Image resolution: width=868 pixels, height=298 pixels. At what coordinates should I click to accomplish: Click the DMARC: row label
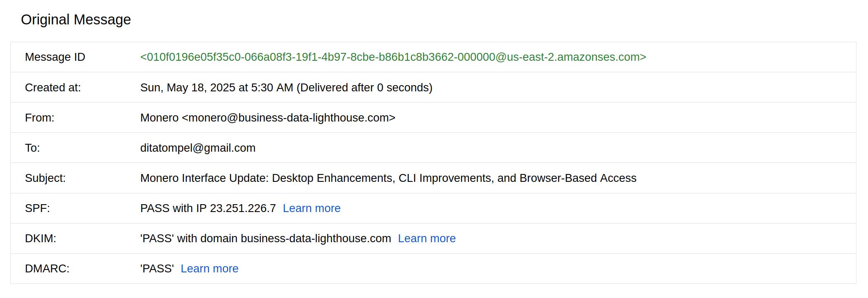pos(47,269)
